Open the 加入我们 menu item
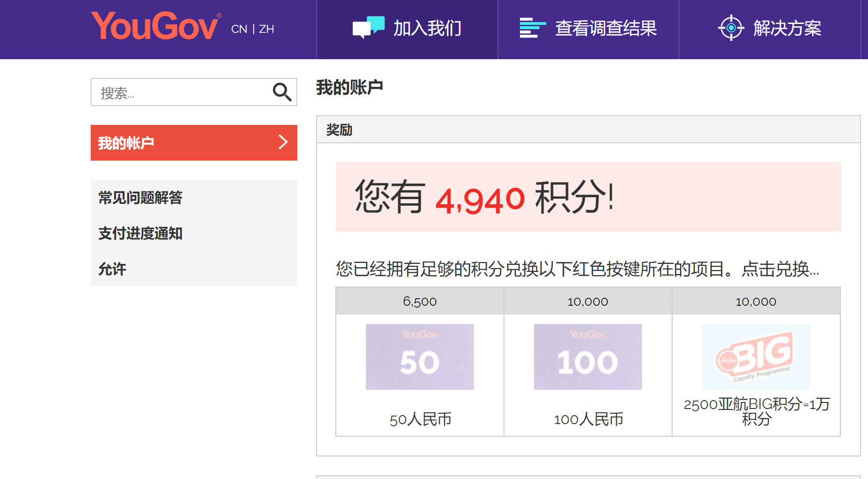 coord(427,29)
